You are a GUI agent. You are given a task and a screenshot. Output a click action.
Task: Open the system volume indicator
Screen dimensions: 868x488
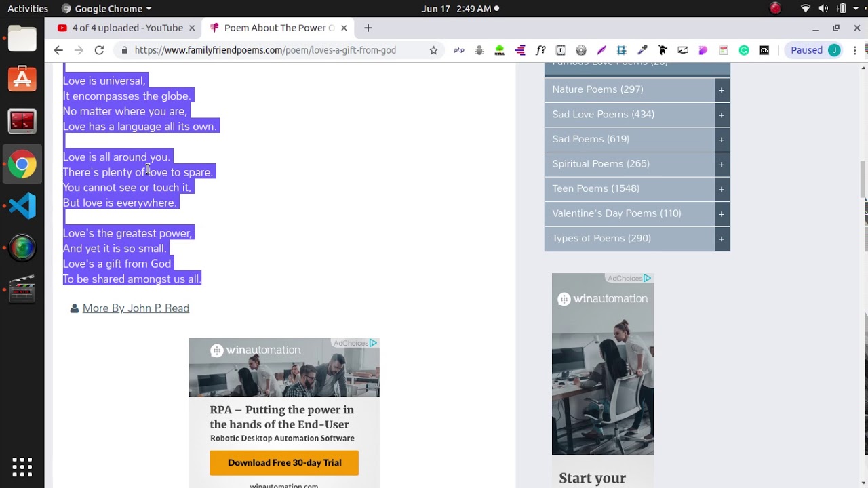823,9
